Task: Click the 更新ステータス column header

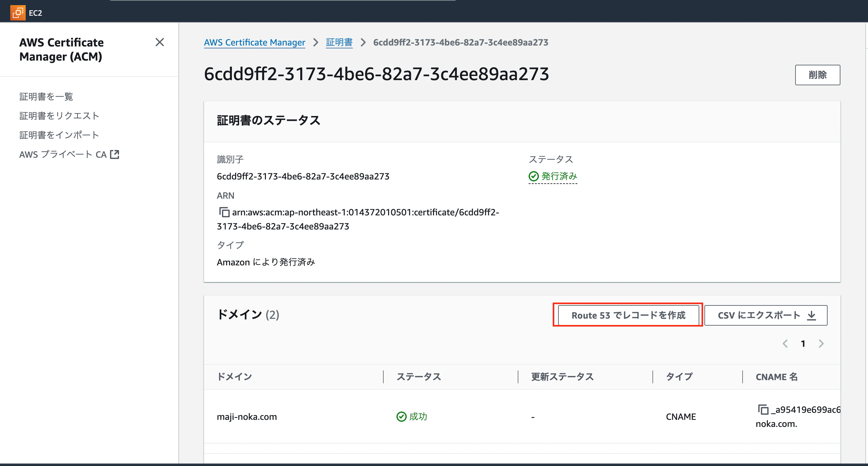Action: point(562,377)
